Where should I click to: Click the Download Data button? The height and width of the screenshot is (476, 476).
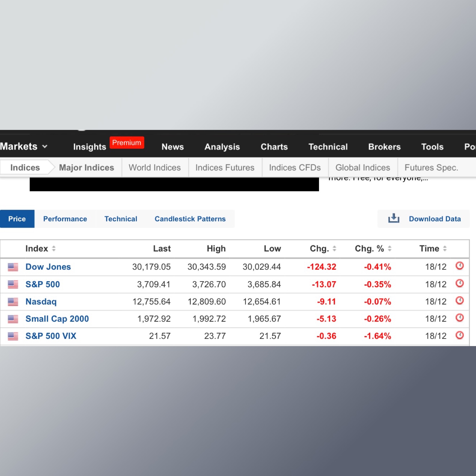pyautogui.click(x=424, y=219)
